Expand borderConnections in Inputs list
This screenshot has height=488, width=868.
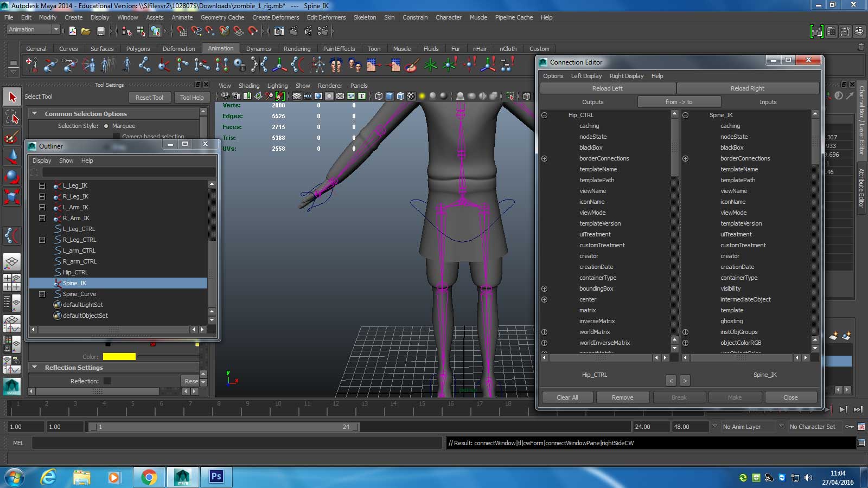pos(685,158)
